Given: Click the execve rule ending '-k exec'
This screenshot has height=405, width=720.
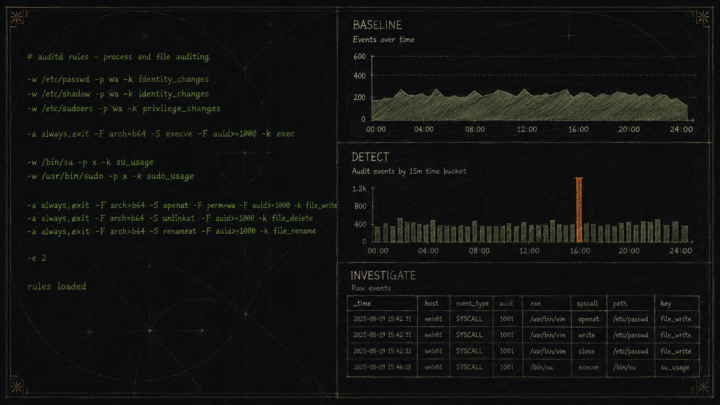Looking at the screenshot, I should [x=161, y=134].
